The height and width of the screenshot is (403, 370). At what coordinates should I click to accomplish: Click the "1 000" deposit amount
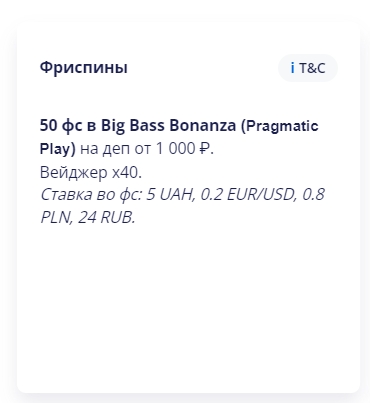coord(175,148)
